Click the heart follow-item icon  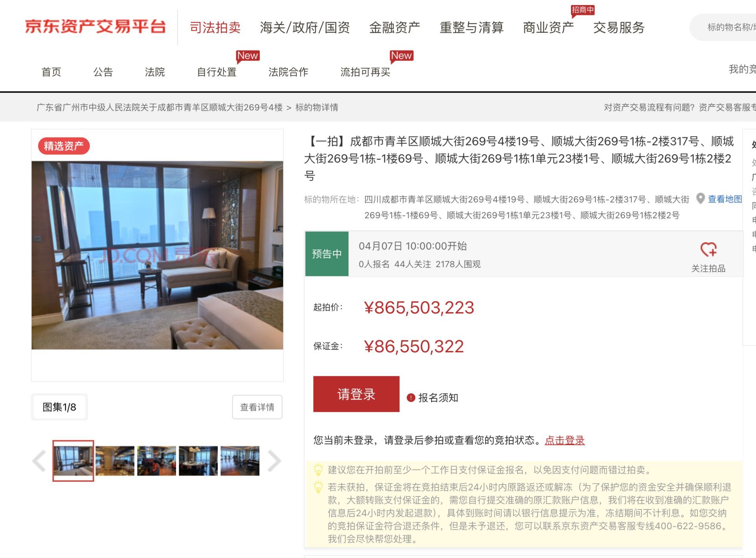pyautogui.click(x=708, y=250)
